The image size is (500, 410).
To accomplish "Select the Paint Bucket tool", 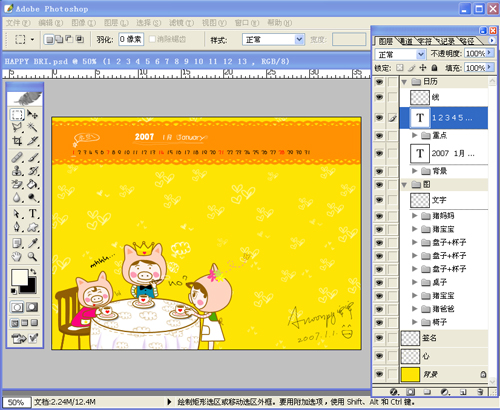I will click(33, 184).
